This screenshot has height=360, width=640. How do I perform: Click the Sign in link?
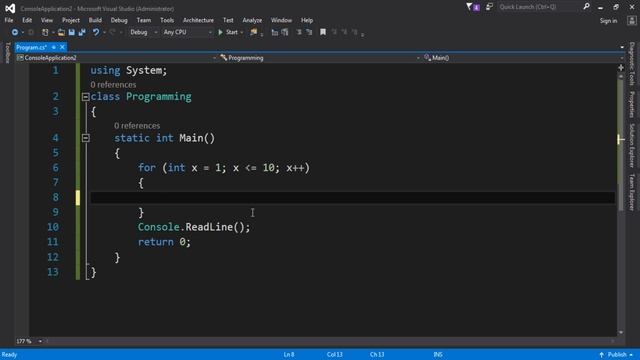608,21
